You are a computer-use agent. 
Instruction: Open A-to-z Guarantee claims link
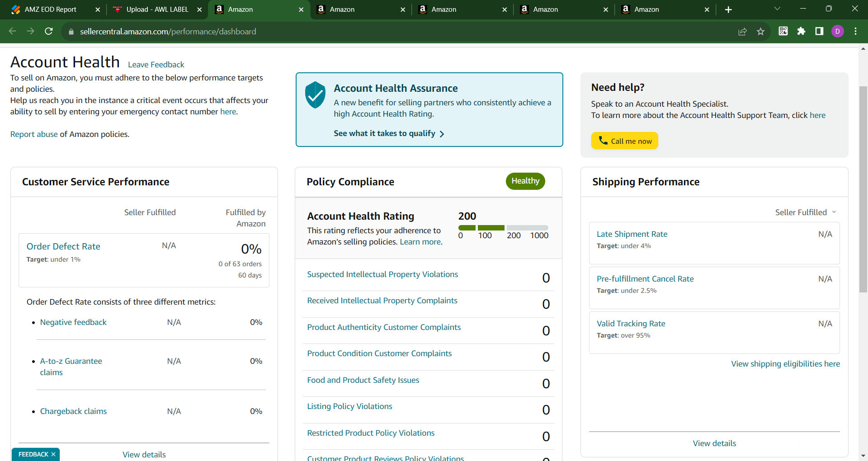click(71, 367)
